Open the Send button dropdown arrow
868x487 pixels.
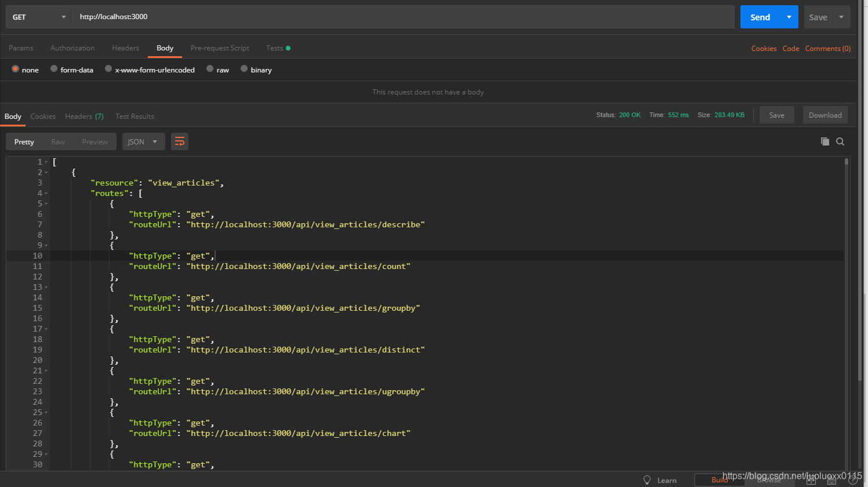[x=789, y=17]
